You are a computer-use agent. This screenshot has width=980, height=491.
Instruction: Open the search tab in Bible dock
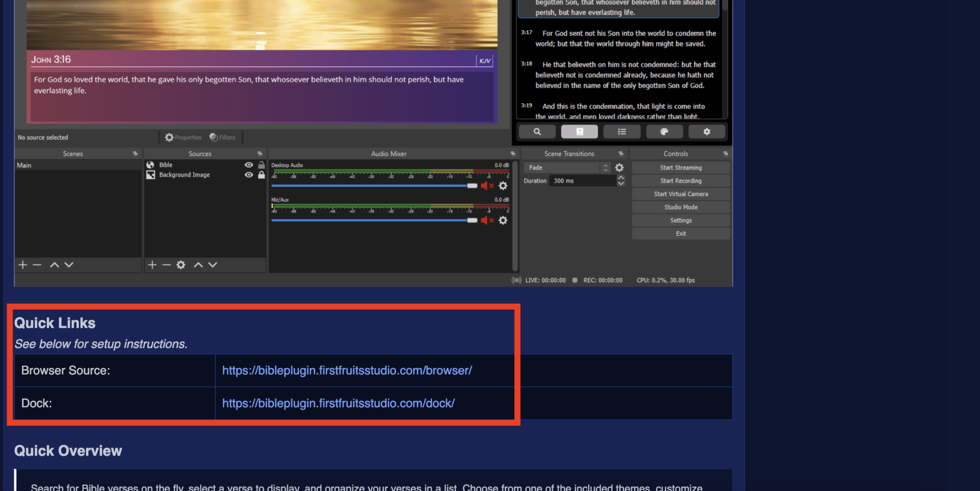(x=537, y=132)
